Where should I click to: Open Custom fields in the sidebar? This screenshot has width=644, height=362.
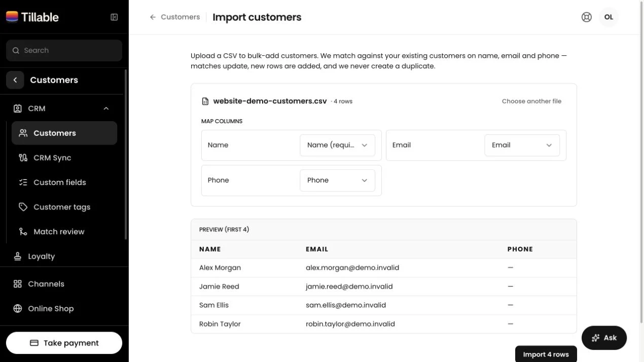(64, 183)
